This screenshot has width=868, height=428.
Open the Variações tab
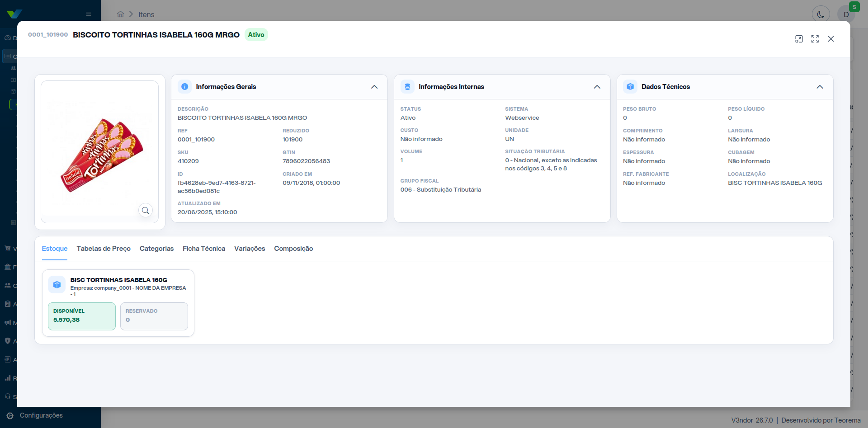(x=250, y=249)
